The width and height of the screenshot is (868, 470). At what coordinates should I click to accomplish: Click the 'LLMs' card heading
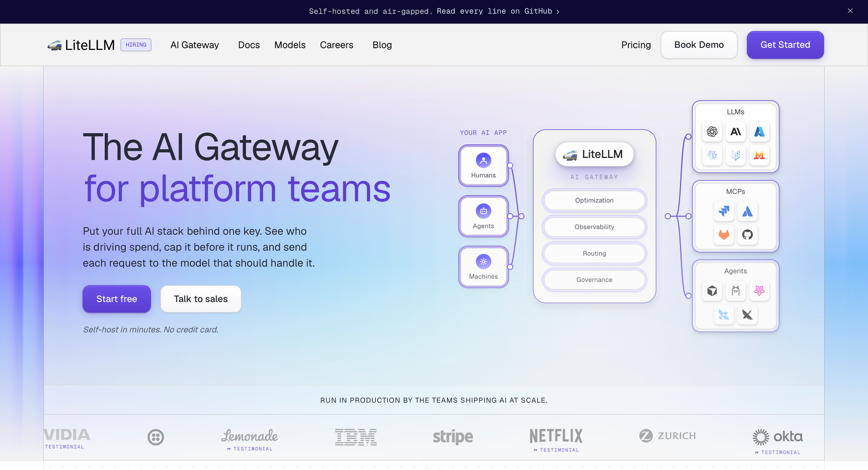pos(736,112)
